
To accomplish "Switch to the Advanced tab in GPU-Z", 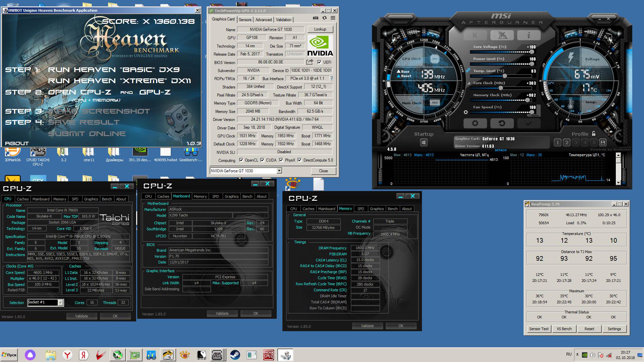I will point(264,20).
